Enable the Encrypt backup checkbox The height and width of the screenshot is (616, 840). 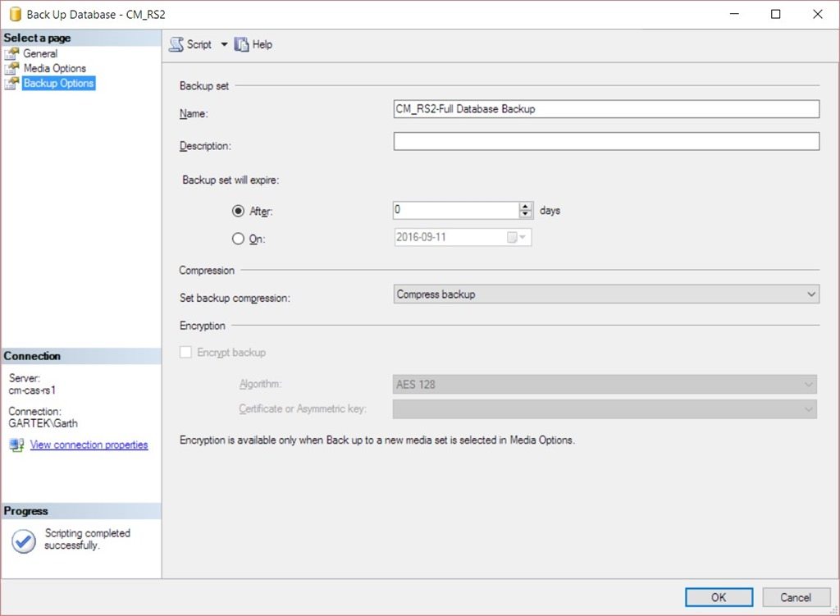(x=185, y=353)
